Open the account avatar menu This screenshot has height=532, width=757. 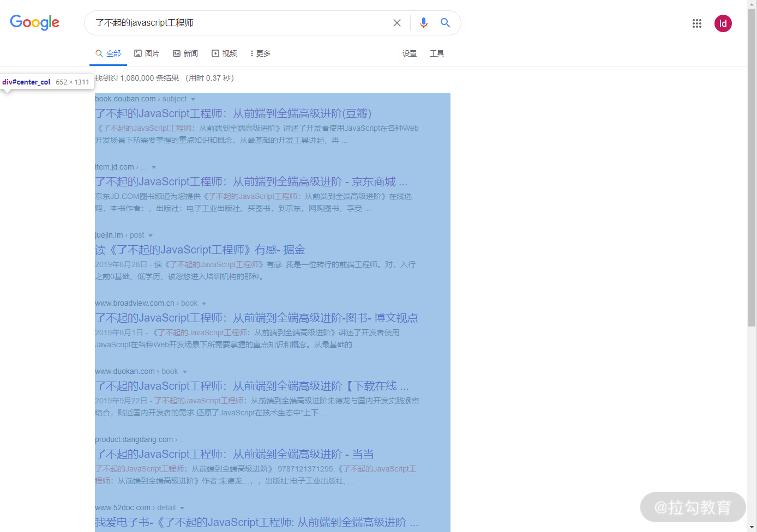pos(723,23)
